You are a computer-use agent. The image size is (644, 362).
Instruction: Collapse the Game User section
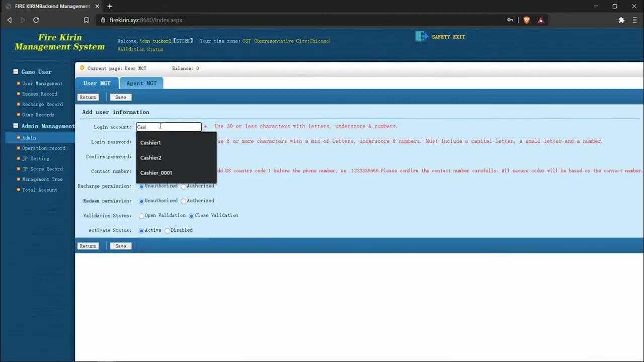click(16, 72)
